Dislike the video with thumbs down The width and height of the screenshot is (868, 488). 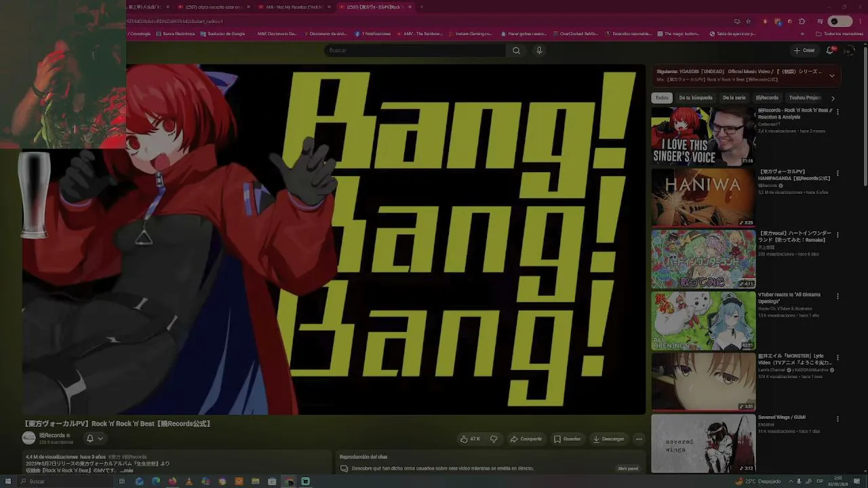point(494,439)
